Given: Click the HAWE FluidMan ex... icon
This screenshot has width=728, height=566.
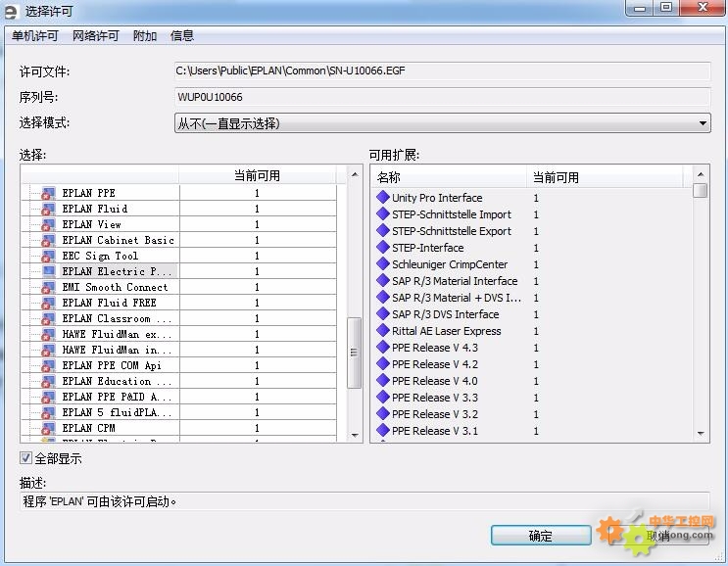Looking at the screenshot, I should (x=48, y=335).
